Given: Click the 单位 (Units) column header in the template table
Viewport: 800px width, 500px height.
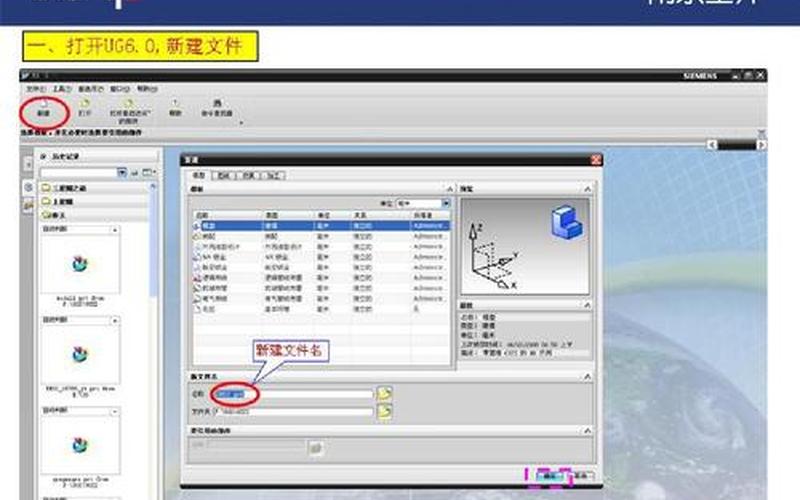Looking at the screenshot, I should (332, 215).
